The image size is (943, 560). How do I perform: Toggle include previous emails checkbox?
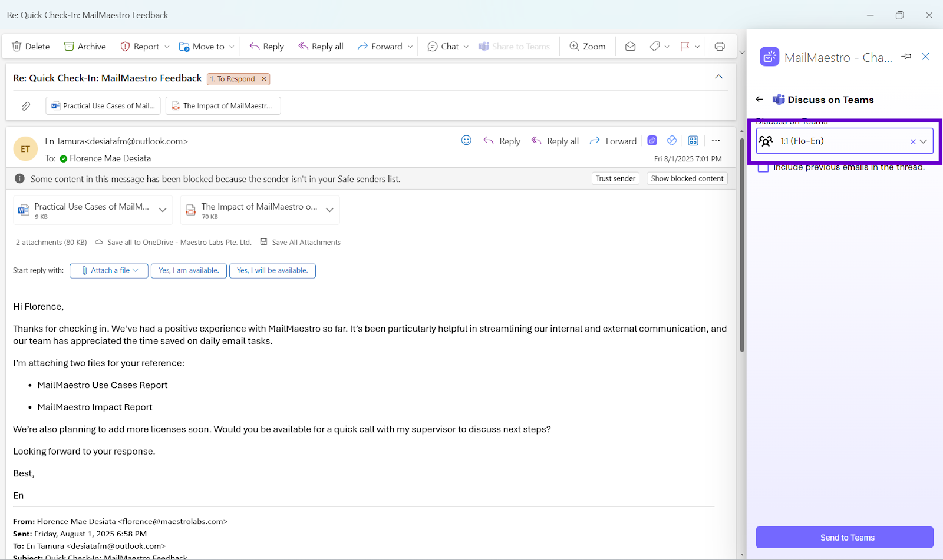763,167
